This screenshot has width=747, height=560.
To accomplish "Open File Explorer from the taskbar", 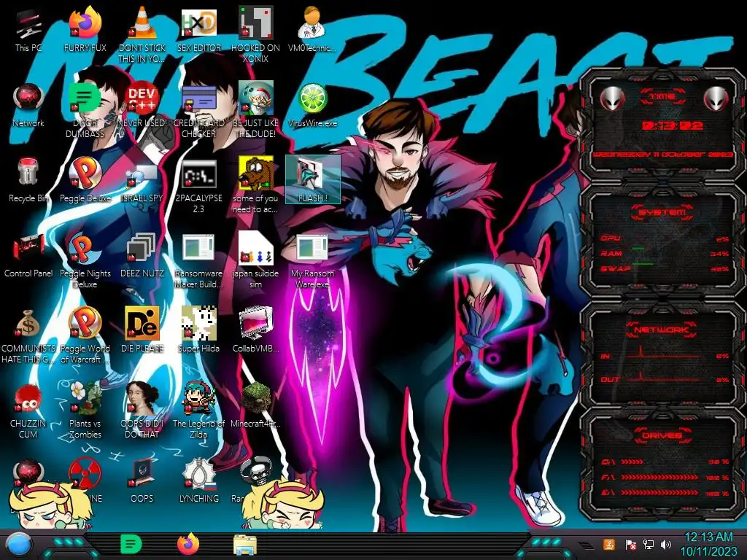I will pyautogui.click(x=245, y=545).
